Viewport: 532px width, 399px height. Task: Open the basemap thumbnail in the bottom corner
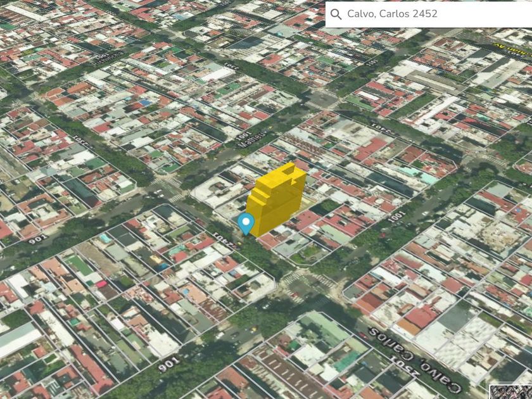510,392
